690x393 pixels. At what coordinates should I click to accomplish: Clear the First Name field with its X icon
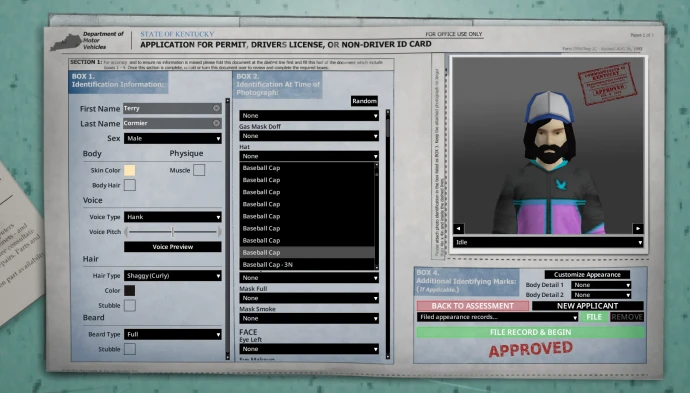[216, 108]
